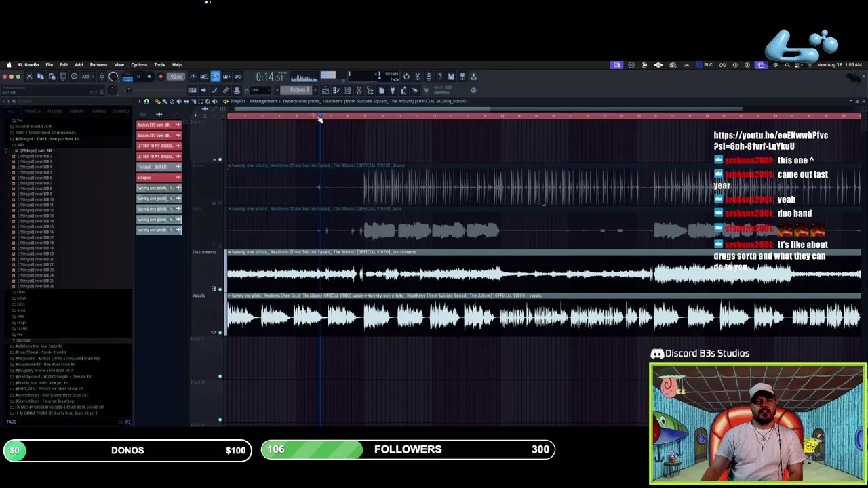
Task: Click the Paste icon in the top toolbar
Action: click(x=52, y=77)
